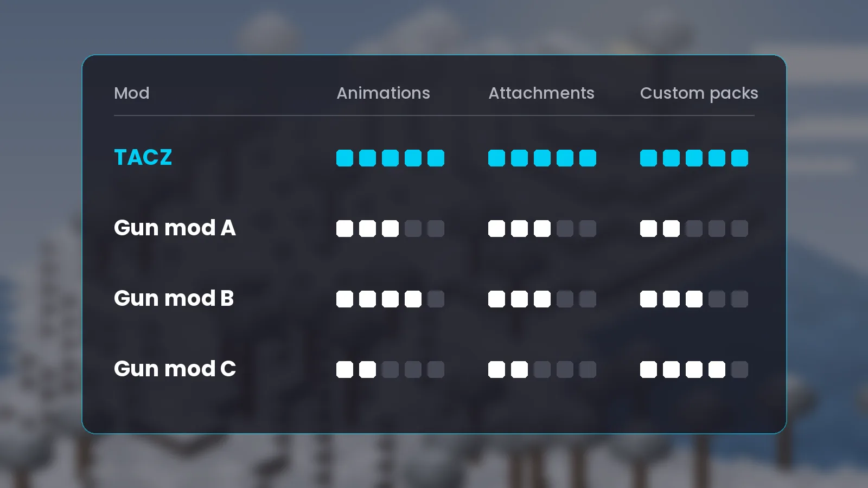Click the Mod column header
The height and width of the screenshot is (488, 868).
click(132, 93)
